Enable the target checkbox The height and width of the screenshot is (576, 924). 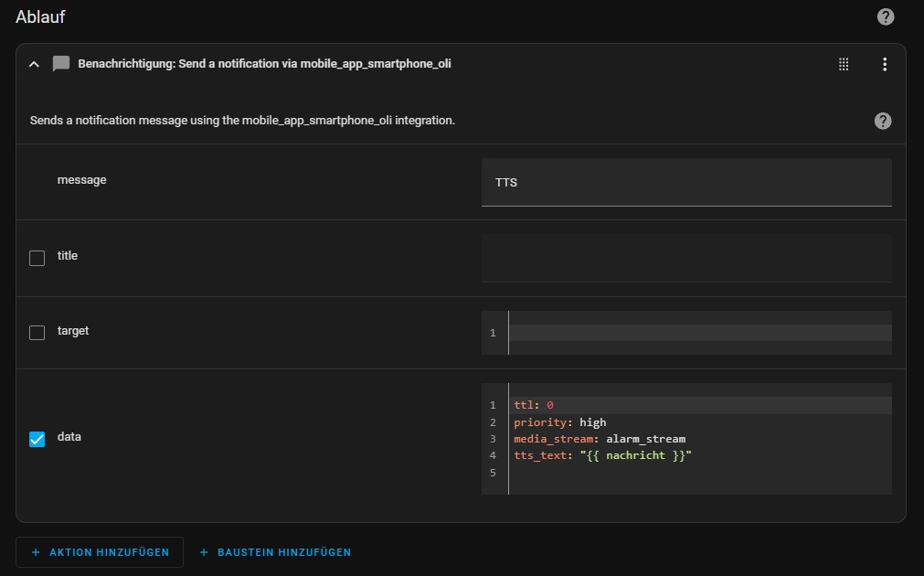(x=37, y=333)
